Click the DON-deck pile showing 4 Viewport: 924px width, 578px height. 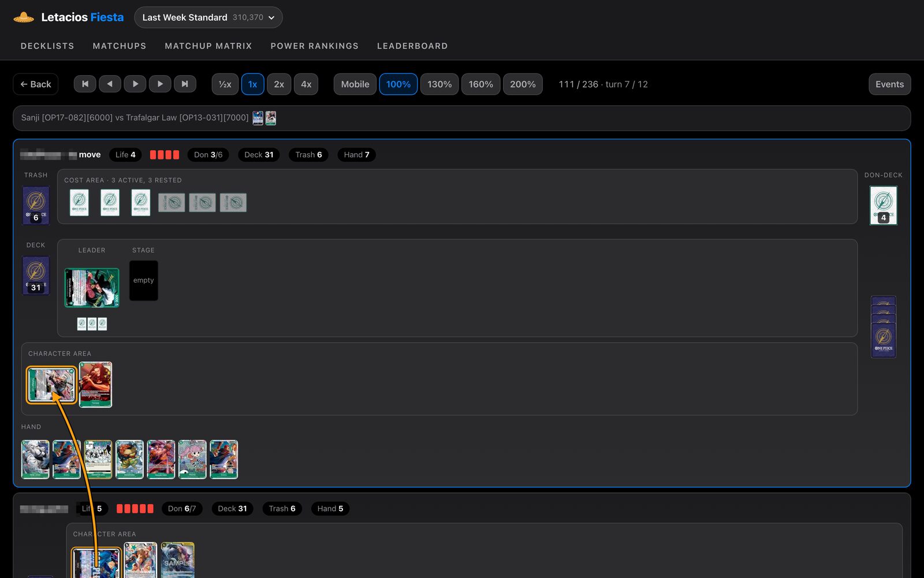pyautogui.click(x=884, y=205)
